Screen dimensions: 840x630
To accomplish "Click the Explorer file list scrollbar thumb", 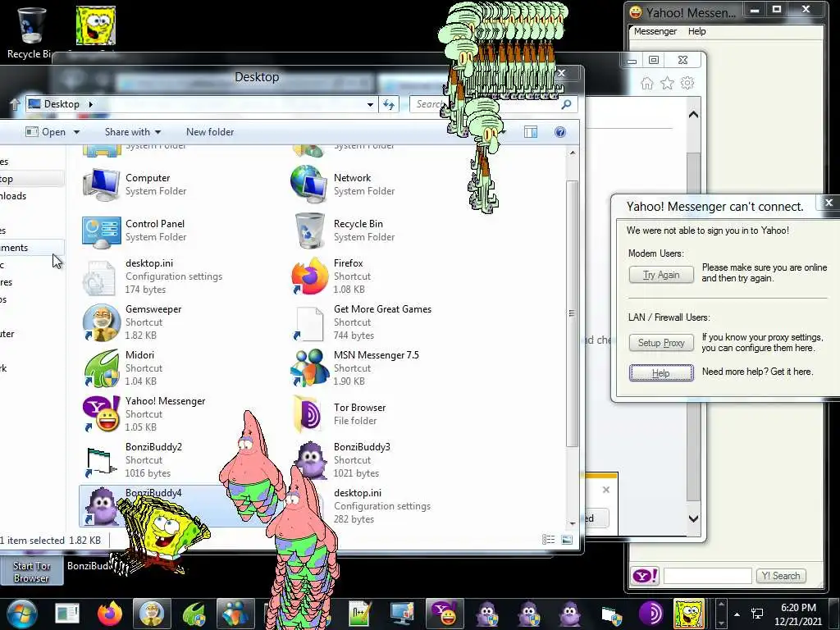I will 572,313.
